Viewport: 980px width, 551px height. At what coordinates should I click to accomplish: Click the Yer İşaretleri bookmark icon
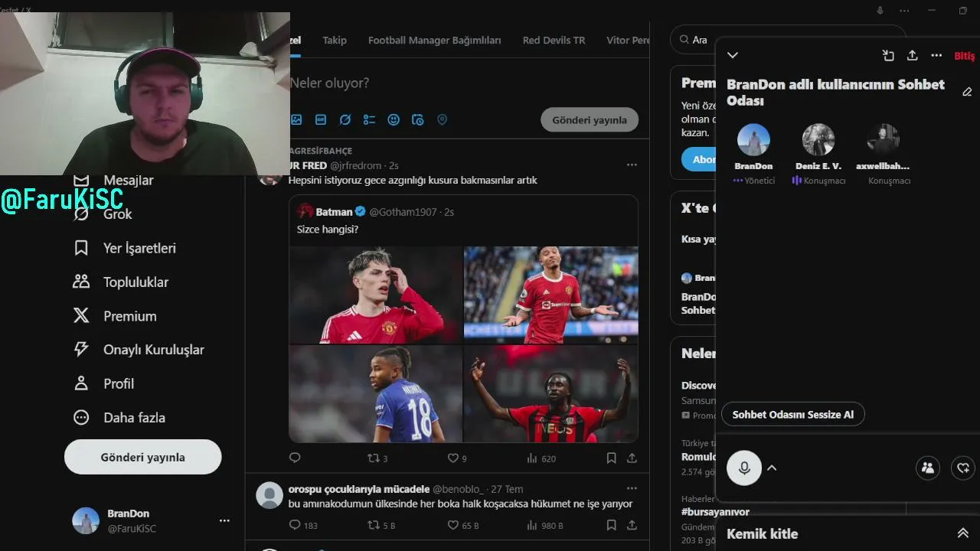click(81, 248)
